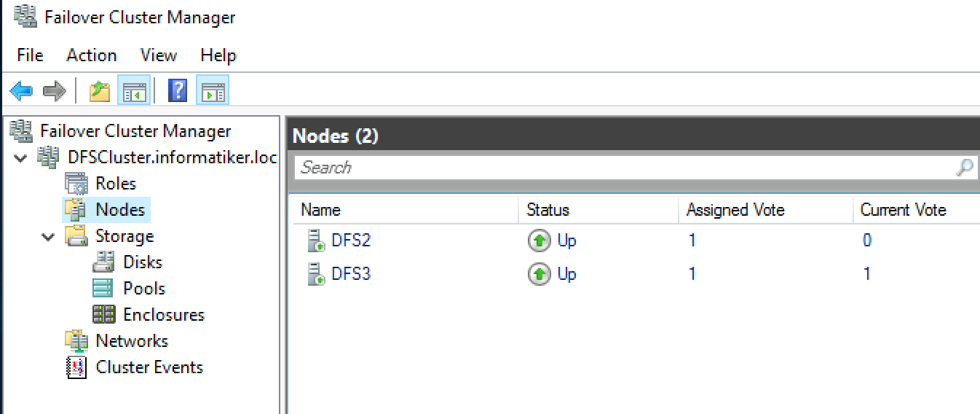Click the Storage folder icon in tree

click(x=76, y=235)
